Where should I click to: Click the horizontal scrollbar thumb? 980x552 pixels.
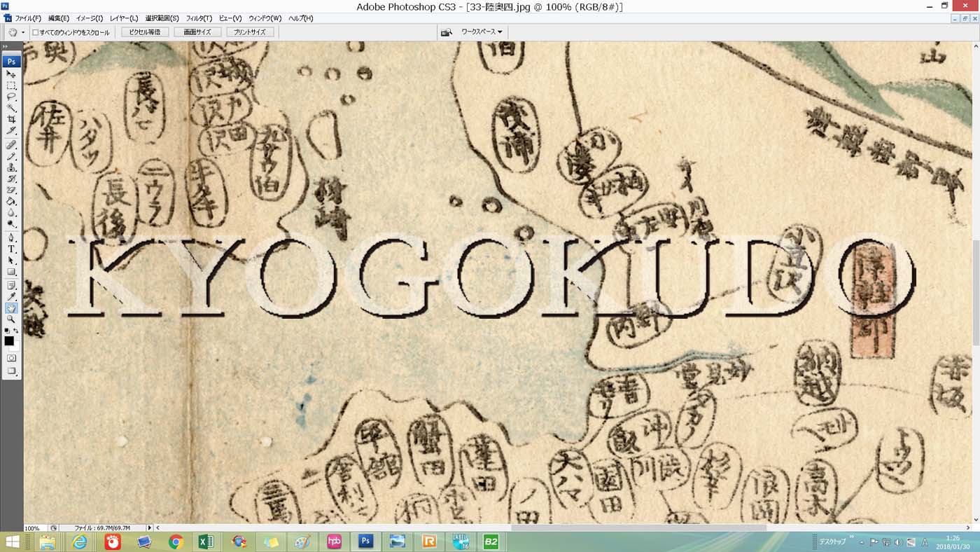639,528
